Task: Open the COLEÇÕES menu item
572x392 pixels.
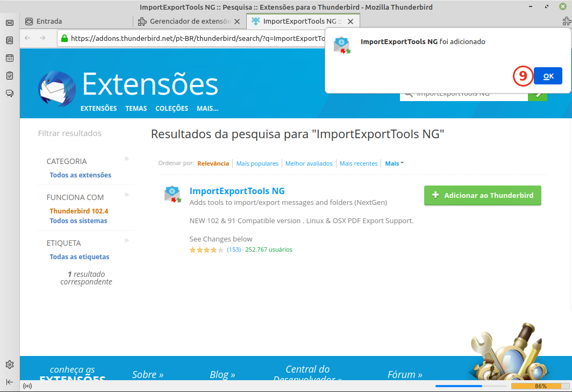Action: (172, 109)
